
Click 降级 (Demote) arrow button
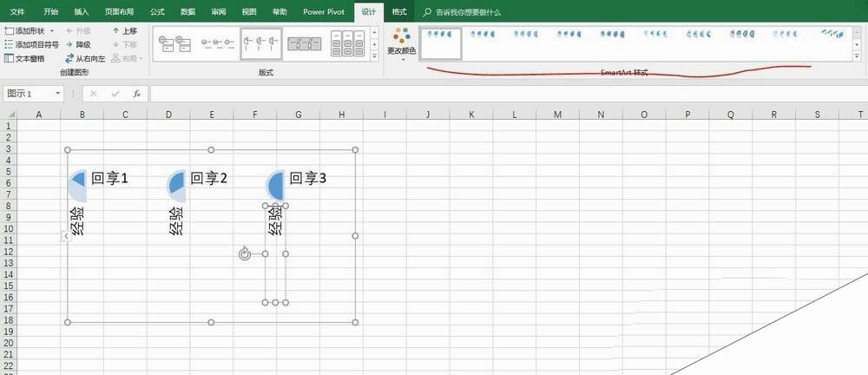pos(77,44)
